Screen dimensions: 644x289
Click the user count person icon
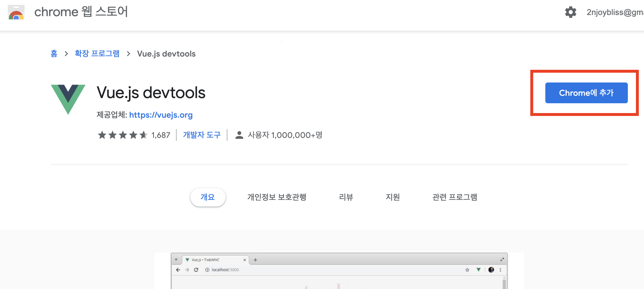[239, 135]
